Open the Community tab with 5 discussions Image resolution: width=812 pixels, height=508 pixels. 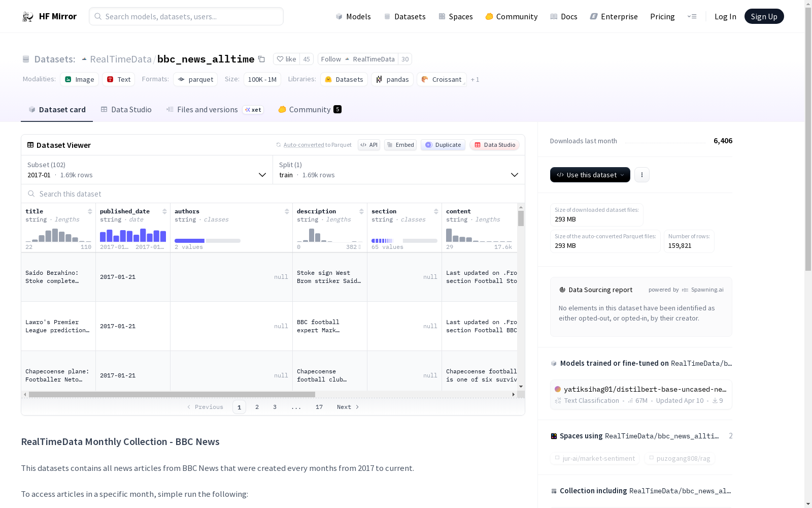coord(310,110)
